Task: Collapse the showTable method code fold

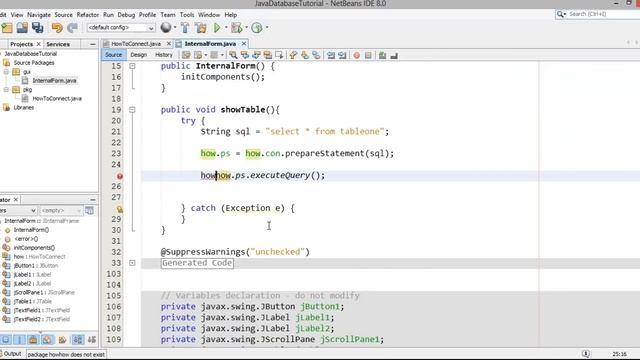Action: [132, 110]
